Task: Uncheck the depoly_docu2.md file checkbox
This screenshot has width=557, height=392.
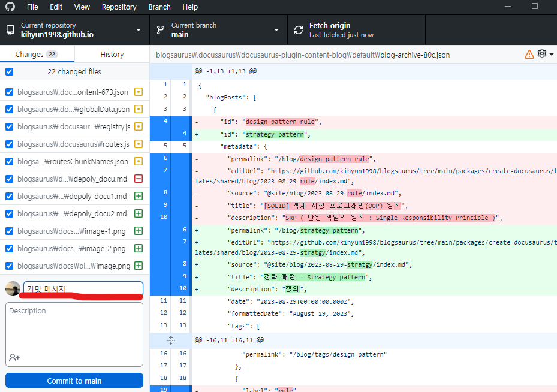Action: pos(9,214)
